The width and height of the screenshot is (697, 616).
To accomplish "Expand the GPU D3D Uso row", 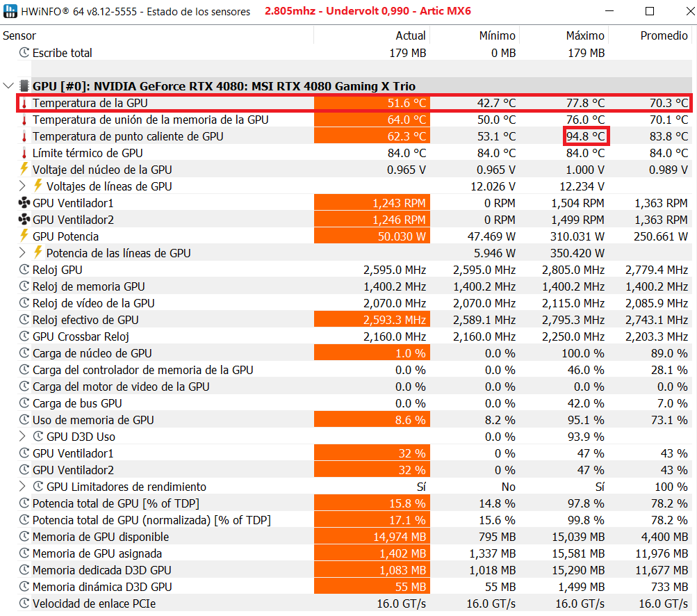I will [x=22, y=436].
